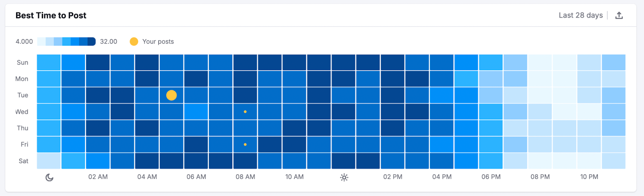Click the moon midnight icon
The image size is (644, 196).
49,177
